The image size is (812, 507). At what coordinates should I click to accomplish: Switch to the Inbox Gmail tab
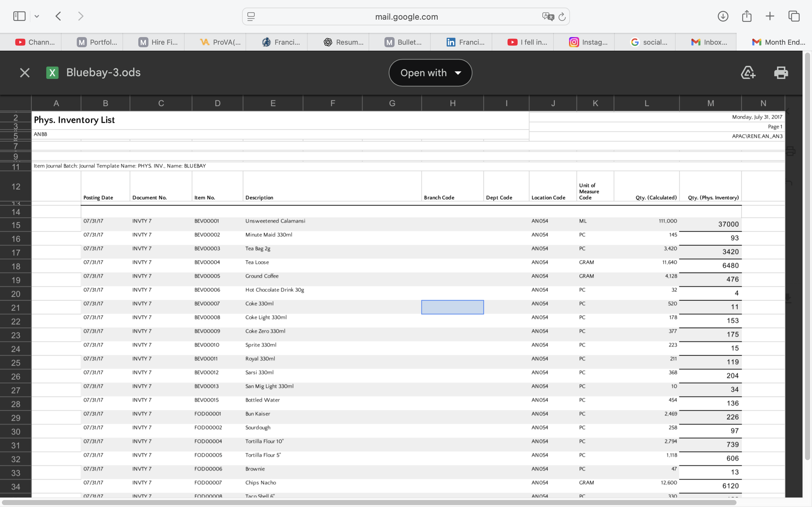pos(709,42)
